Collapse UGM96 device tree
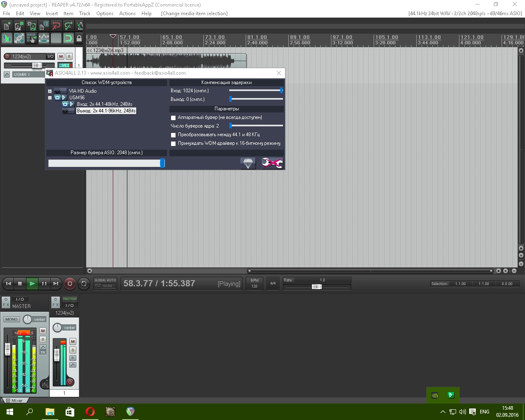Screen dimensions: 525x420 tap(50, 98)
